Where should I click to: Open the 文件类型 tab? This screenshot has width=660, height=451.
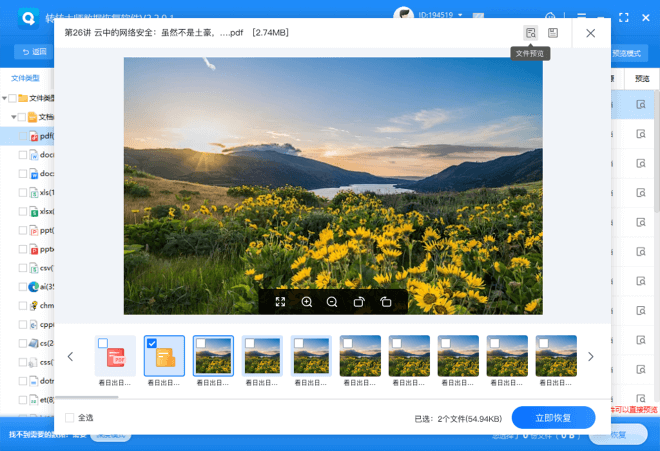coord(25,78)
